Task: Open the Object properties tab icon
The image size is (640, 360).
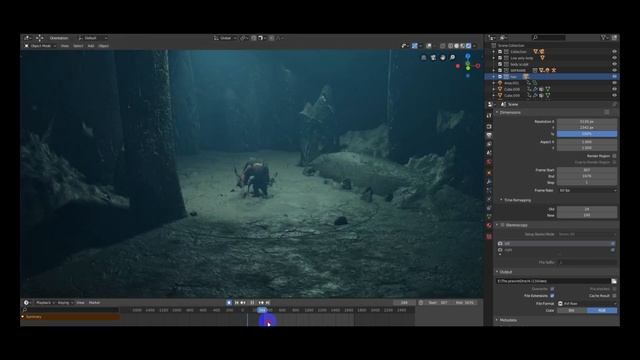Action: 489,173
